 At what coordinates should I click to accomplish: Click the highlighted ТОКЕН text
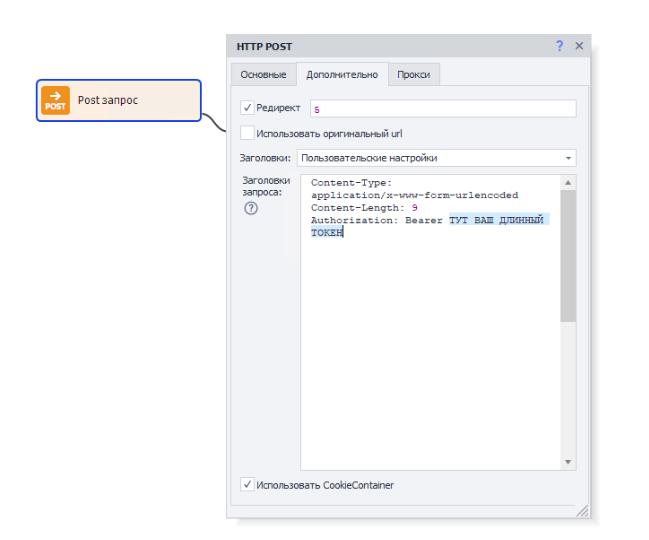click(x=327, y=233)
